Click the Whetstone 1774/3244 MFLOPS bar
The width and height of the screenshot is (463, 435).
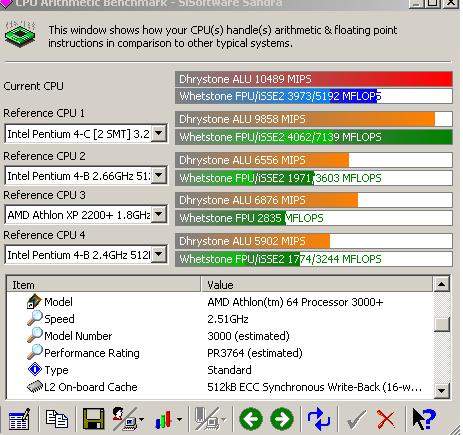[x=314, y=259]
